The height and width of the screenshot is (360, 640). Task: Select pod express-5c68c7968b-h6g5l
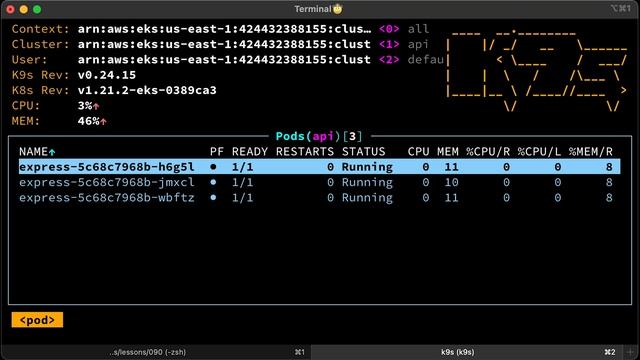pos(319,167)
